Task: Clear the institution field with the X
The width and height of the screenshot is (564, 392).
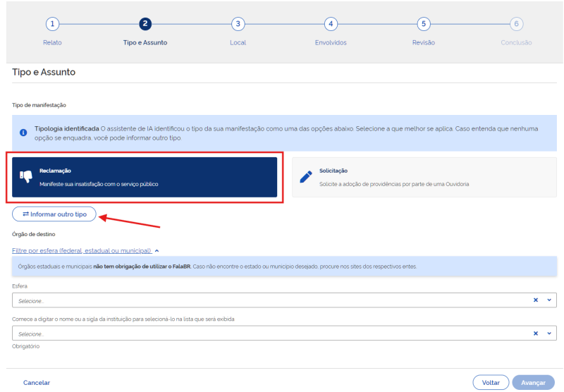Action: 536,333
